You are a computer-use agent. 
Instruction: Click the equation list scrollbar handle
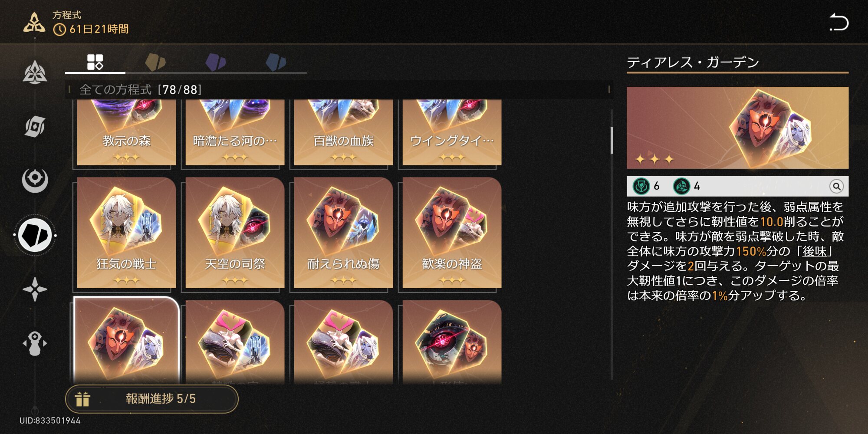point(612,140)
